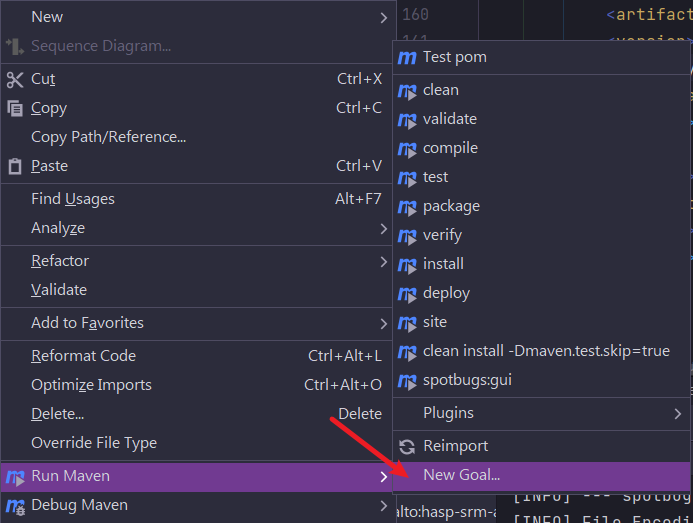Select Cut in the context menu
This screenshot has height=523, width=693.
pos(197,79)
